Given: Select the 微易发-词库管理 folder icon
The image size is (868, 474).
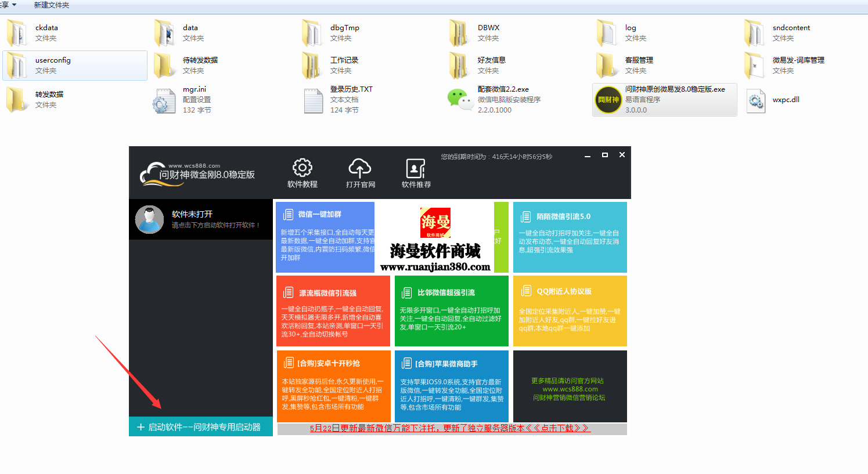Looking at the screenshot, I should pyautogui.click(x=754, y=65).
